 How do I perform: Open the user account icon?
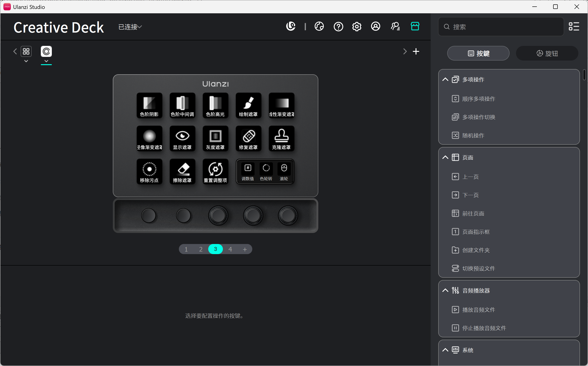click(375, 26)
